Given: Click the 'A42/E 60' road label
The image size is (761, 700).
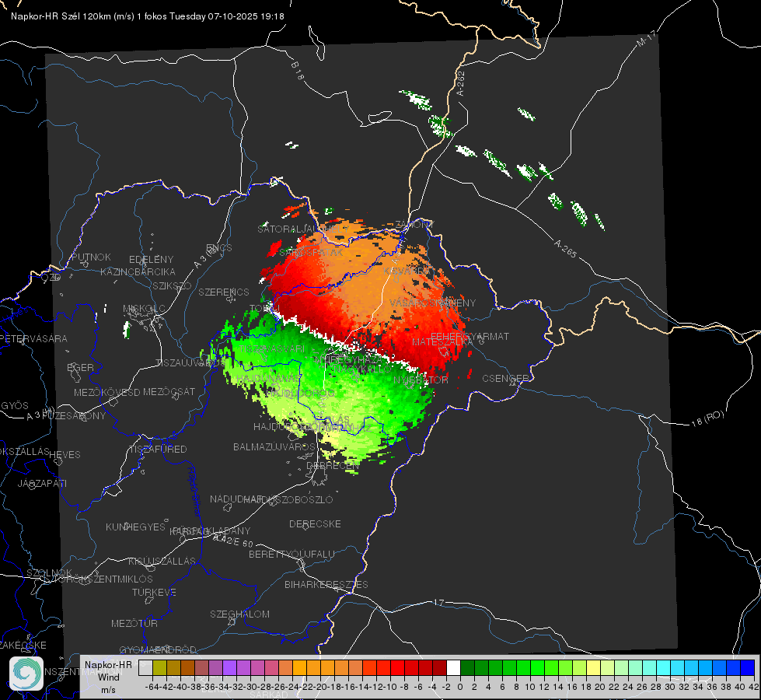Looking at the screenshot, I should (233, 541).
